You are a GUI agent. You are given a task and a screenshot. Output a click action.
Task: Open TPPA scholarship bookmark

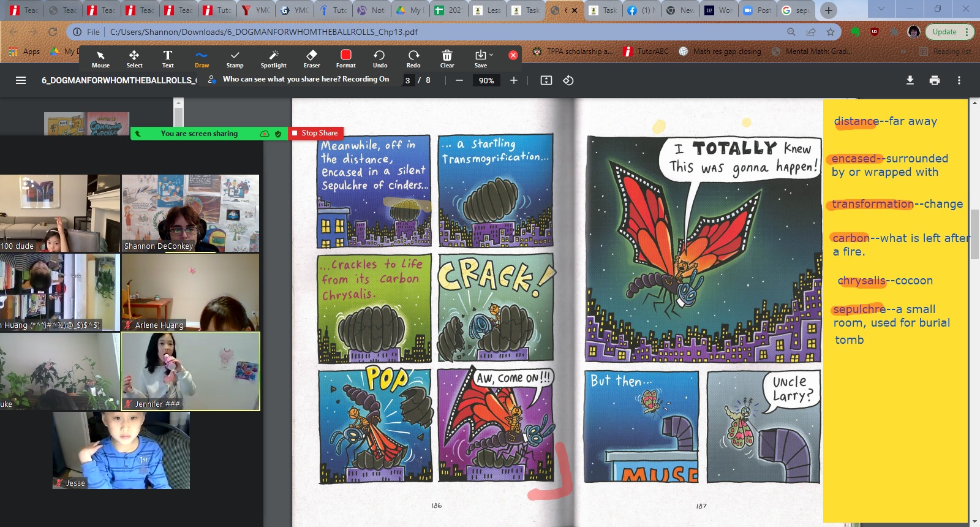(573, 51)
